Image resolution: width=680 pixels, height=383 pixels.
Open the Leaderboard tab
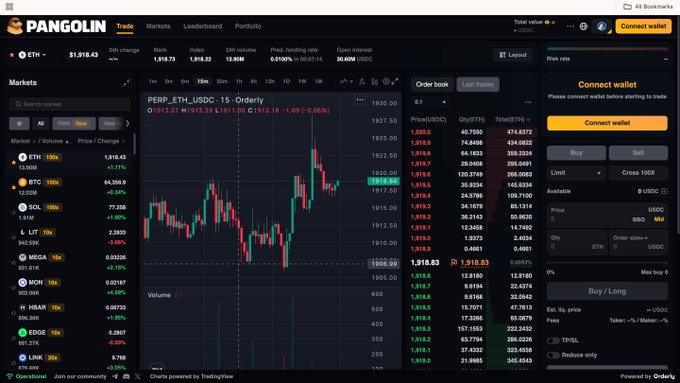point(203,26)
